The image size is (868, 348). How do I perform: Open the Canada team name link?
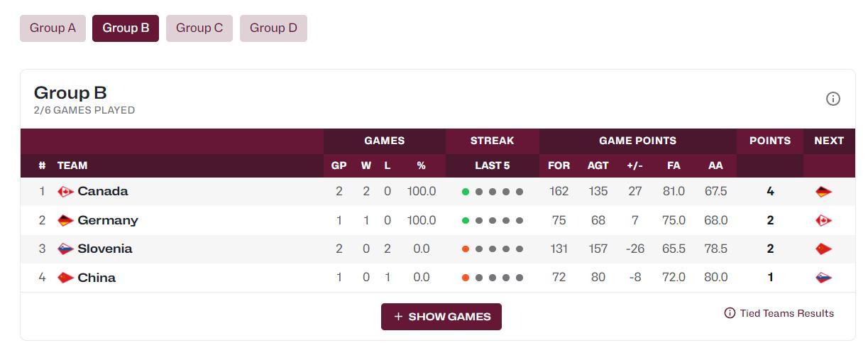pos(103,192)
